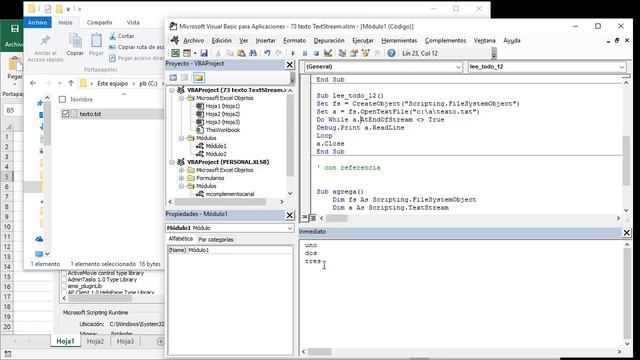
Task: Open the Depuración menu
Action: [x=329, y=40]
